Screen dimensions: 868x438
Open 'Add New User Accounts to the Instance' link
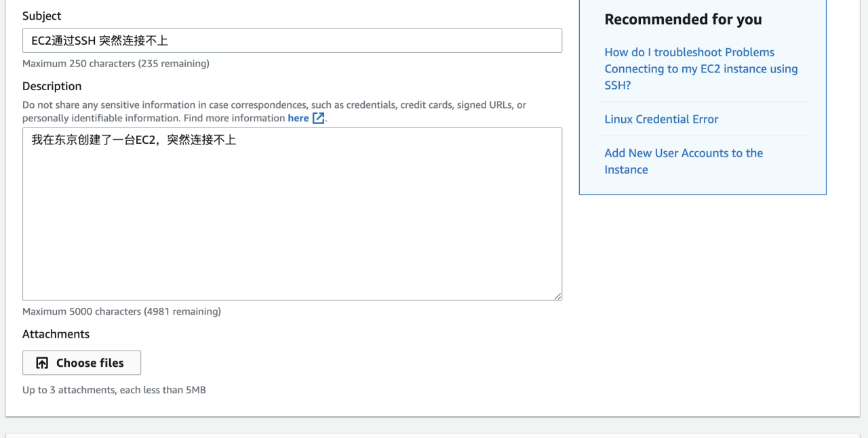click(x=684, y=161)
